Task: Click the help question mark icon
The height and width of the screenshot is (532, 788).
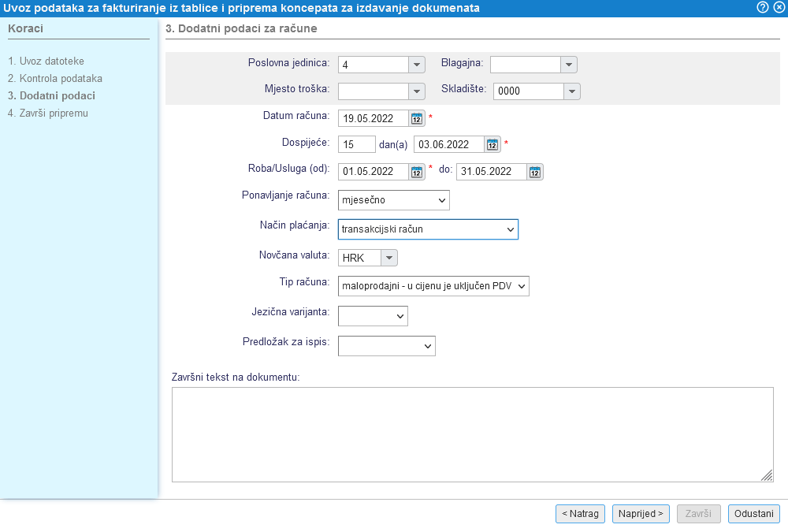Action: [x=763, y=7]
